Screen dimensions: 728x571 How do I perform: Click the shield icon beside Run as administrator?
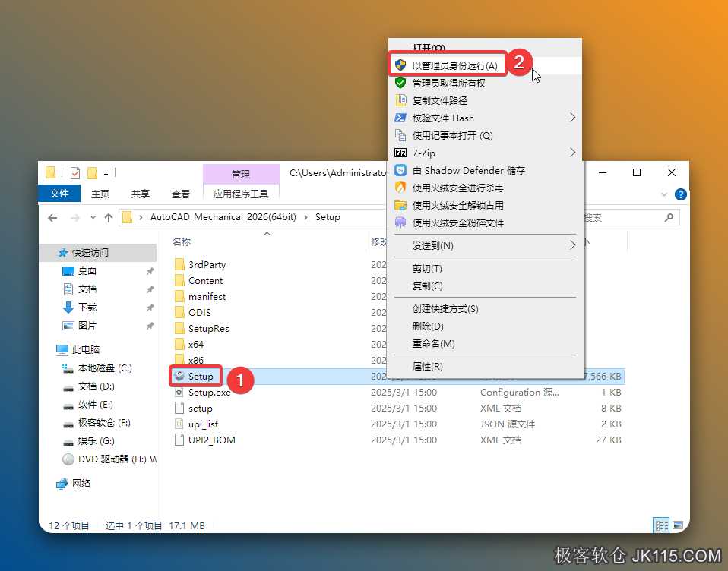pyautogui.click(x=400, y=65)
